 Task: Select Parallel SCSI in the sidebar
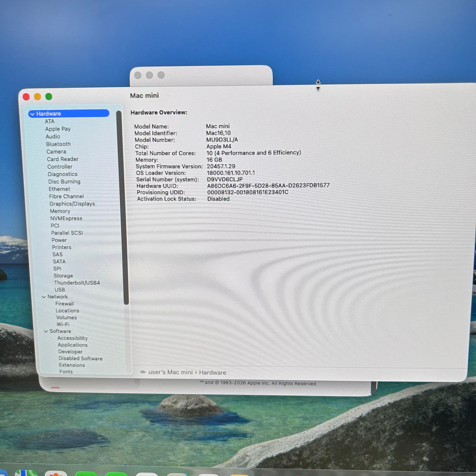tap(67, 233)
